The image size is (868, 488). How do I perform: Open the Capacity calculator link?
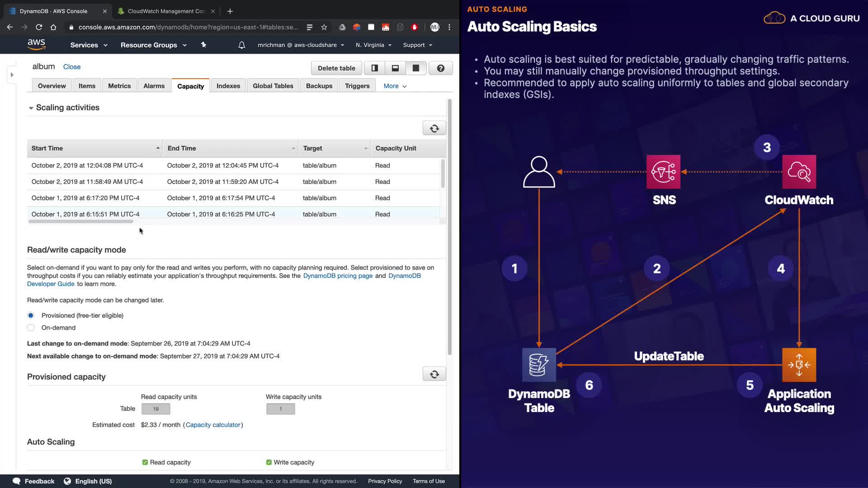(x=213, y=425)
